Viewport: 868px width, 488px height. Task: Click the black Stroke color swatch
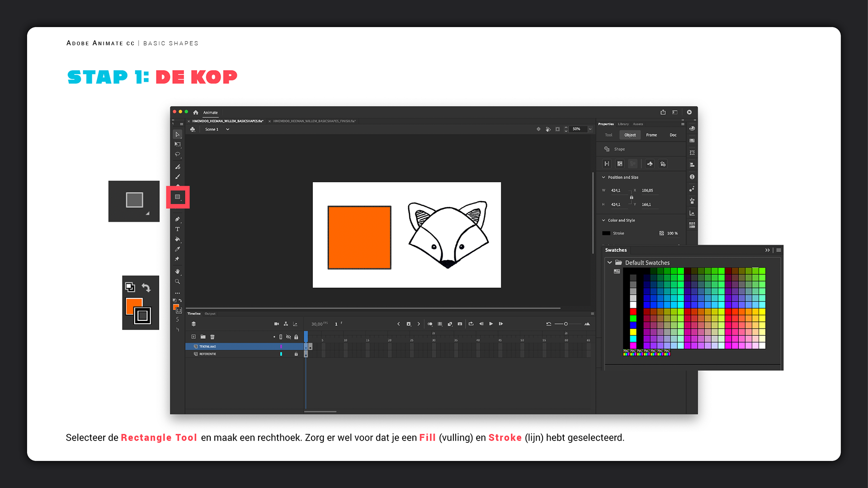pos(606,233)
